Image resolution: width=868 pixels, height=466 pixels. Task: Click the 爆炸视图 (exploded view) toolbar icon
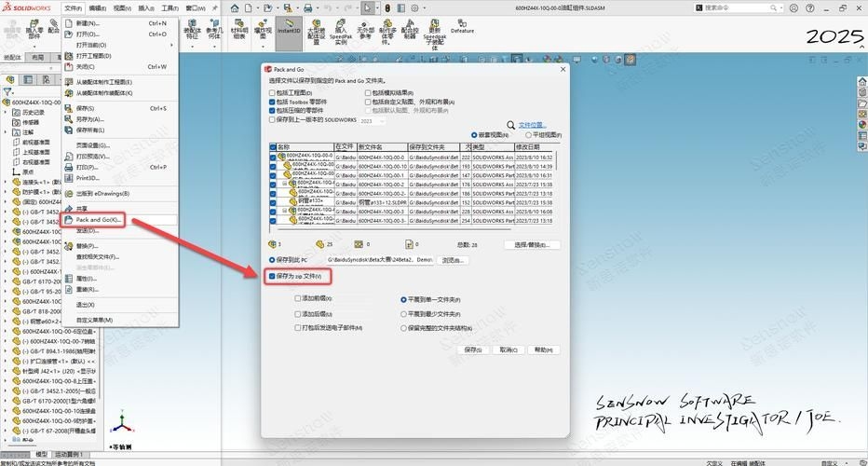(264, 25)
